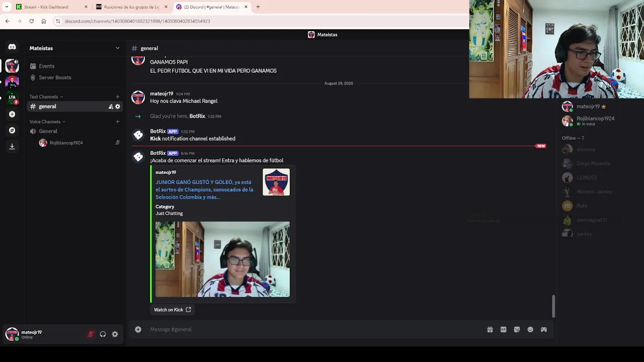The image size is (644, 362).
Task: Collapse the Voice Channels category
Action: tap(47, 122)
